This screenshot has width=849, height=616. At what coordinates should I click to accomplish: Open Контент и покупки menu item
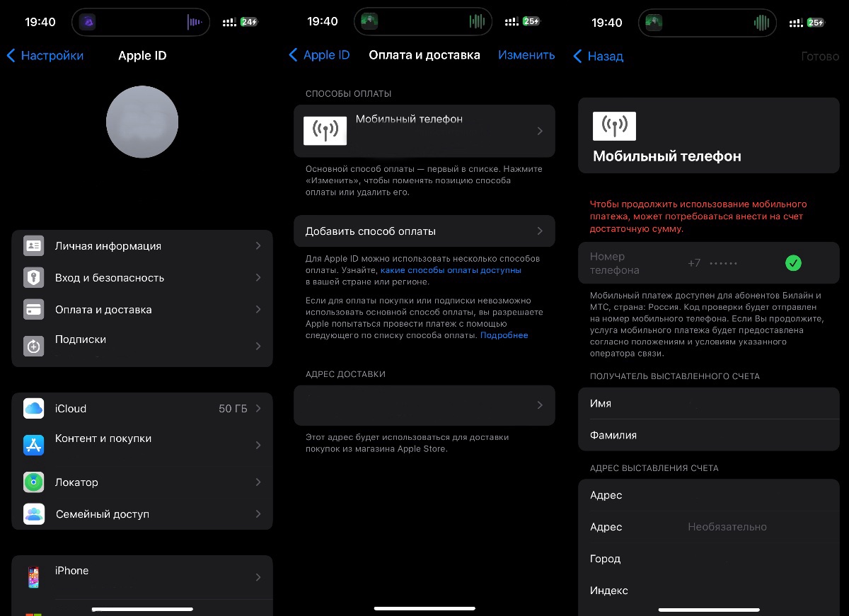[142, 445]
